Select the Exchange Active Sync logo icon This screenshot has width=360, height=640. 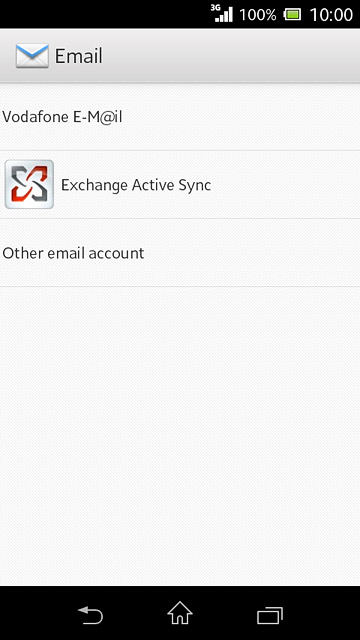(x=29, y=184)
